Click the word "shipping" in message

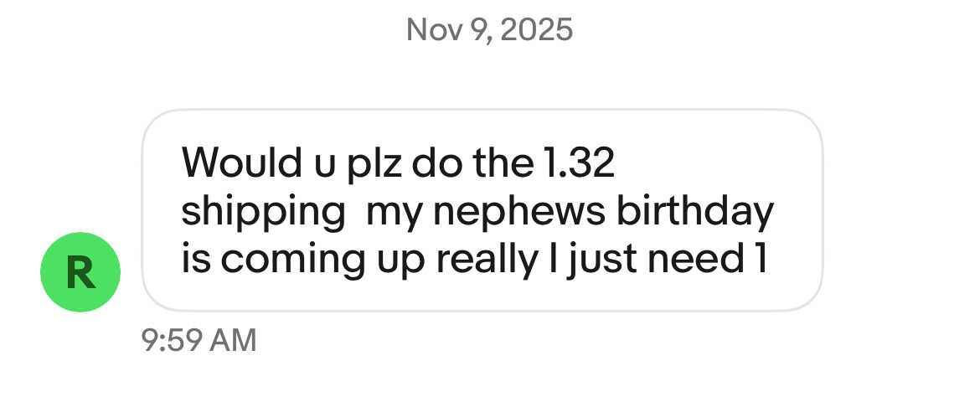coord(264,213)
